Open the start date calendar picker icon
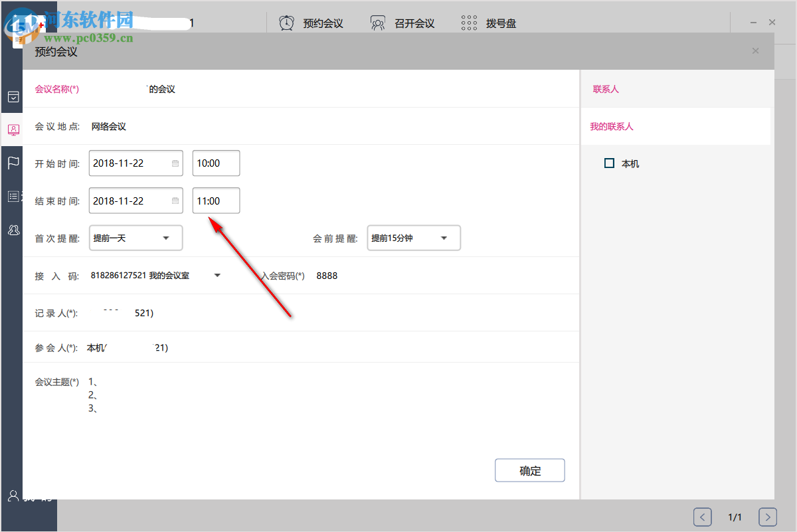The height and width of the screenshot is (532, 797). [x=175, y=163]
